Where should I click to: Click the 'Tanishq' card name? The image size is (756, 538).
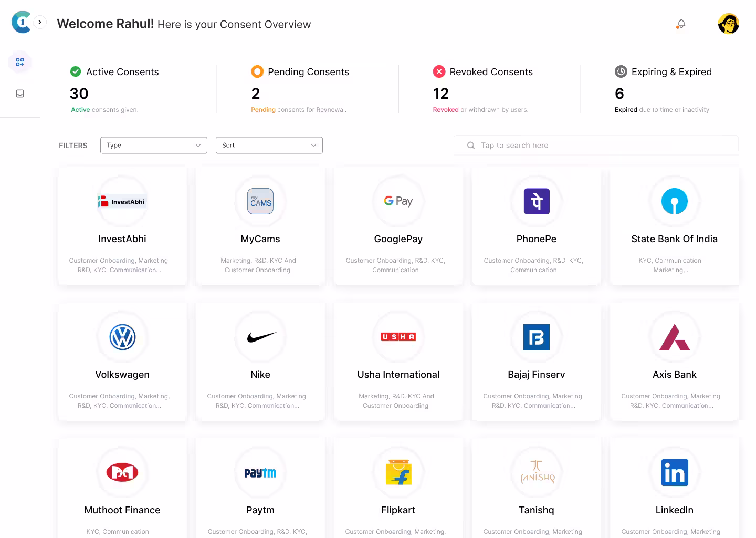tap(537, 510)
